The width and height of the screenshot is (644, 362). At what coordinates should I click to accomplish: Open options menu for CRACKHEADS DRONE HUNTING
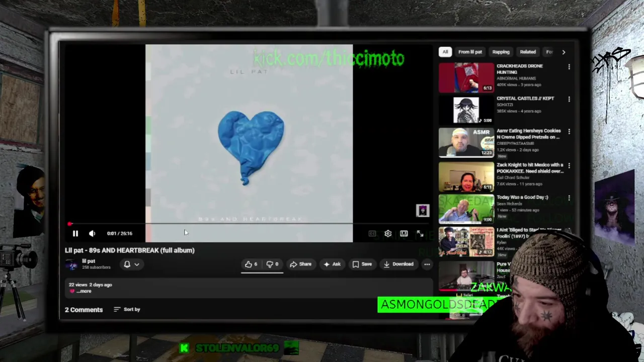pyautogui.click(x=569, y=66)
